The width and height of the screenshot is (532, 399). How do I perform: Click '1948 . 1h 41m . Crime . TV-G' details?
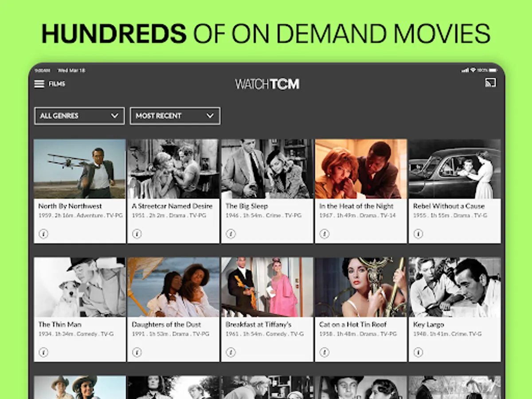[x=447, y=334]
